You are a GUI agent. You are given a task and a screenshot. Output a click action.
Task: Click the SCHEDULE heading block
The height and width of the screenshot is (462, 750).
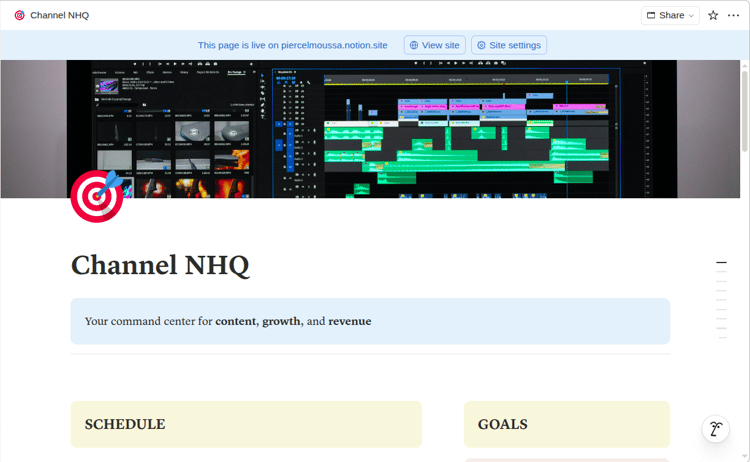246,424
